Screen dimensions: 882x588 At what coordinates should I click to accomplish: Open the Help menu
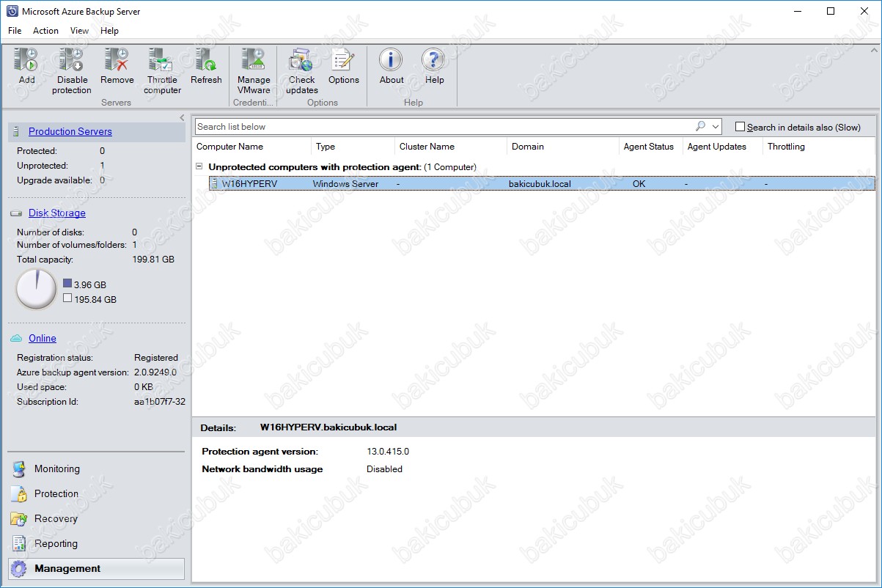[x=109, y=31]
